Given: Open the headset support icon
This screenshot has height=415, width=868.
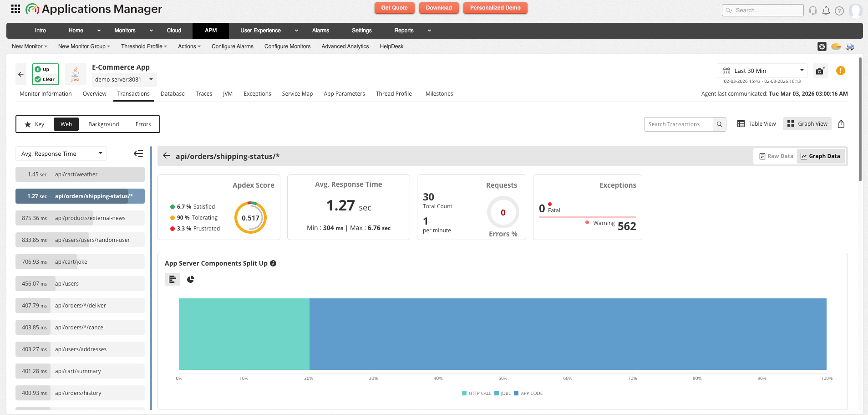Looking at the screenshot, I should (x=813, y=10).
